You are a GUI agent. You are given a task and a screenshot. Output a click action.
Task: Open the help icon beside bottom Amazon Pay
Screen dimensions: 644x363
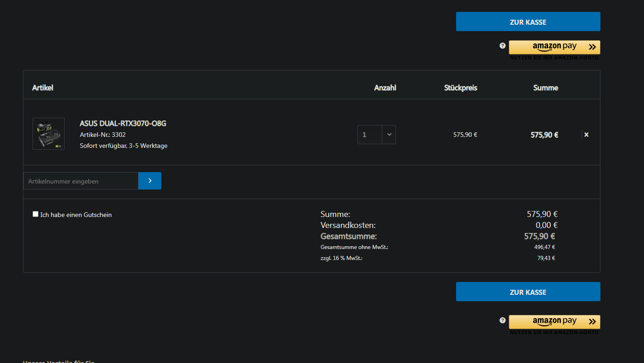coord(502,320)
